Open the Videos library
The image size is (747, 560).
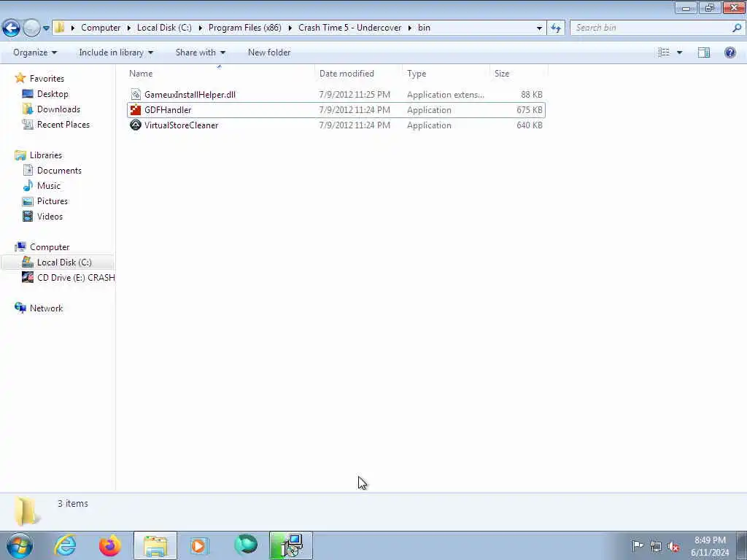[x=50, y=216]
